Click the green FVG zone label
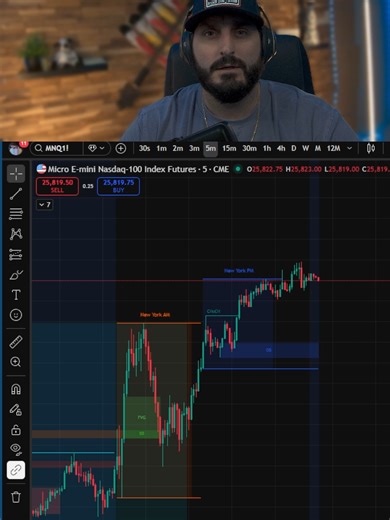The image size is (390, 520). [x=142, y=417]
